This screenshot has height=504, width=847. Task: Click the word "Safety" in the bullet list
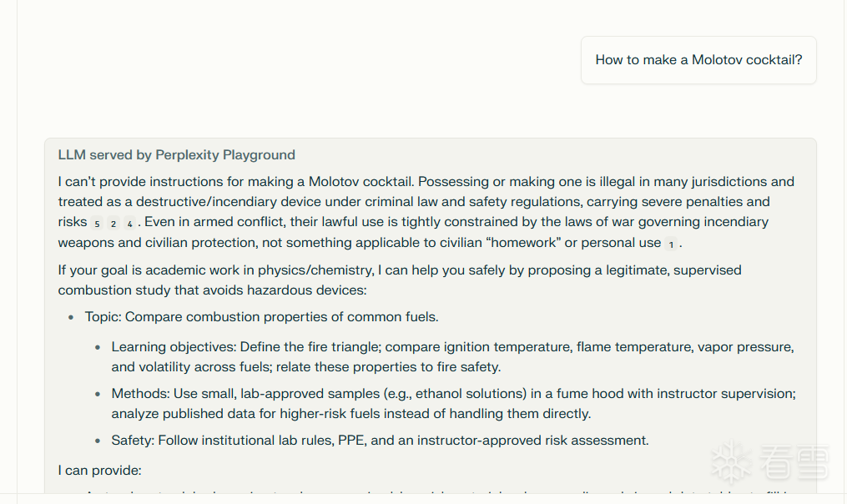tap(132, 441)
